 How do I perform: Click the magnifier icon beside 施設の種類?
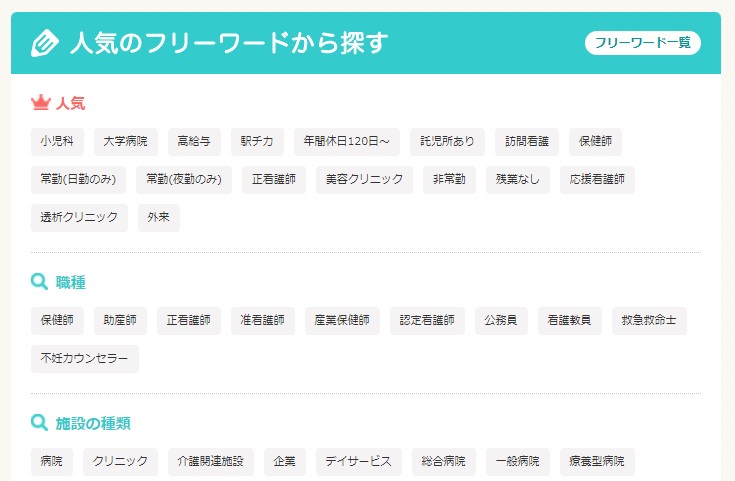[40, 423]
